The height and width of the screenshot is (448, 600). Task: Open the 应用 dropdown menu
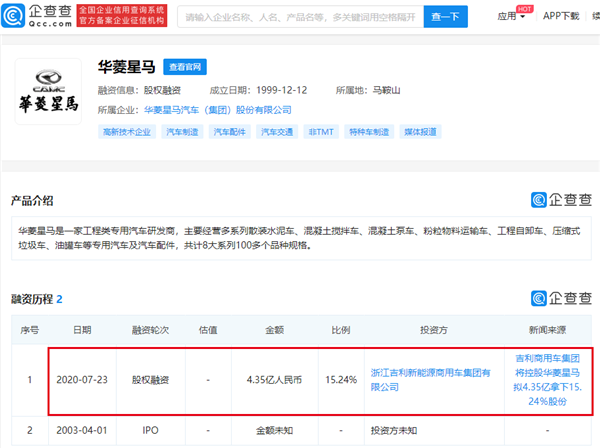511,16
